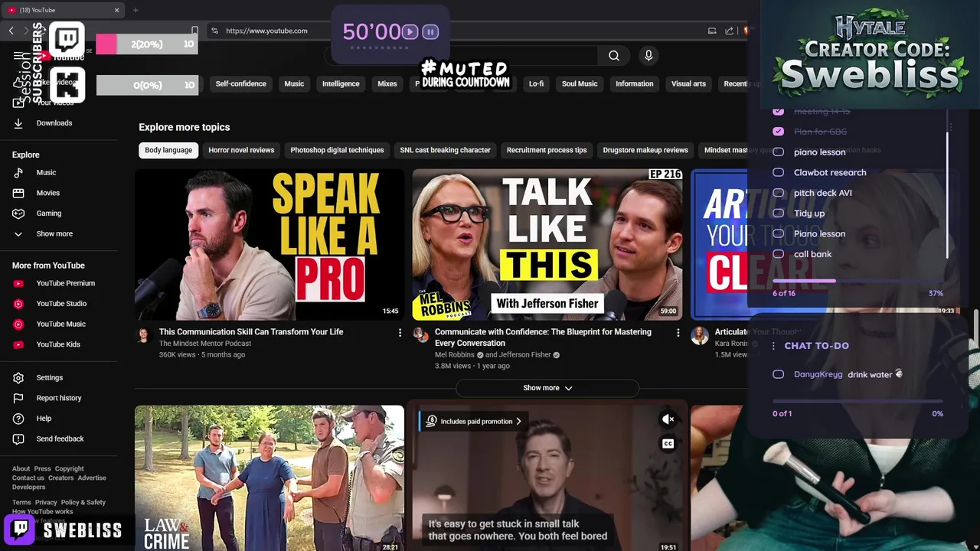Toggle captions on promoted video preview
Image resolution: width=980 pixels, height=551 pixels.
[668, 444]
